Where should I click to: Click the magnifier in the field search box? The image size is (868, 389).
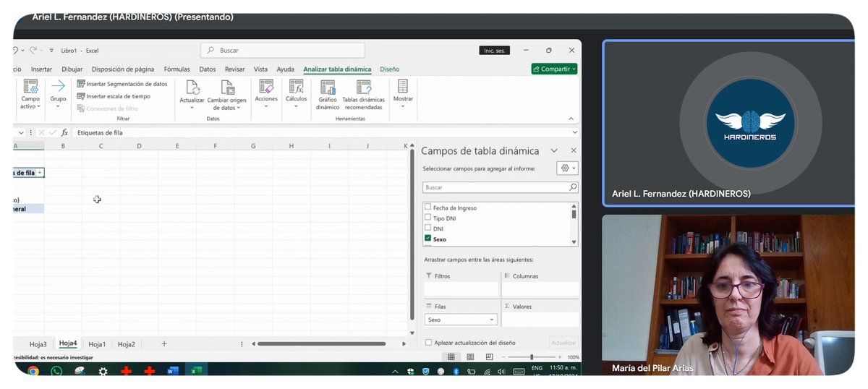573,187
